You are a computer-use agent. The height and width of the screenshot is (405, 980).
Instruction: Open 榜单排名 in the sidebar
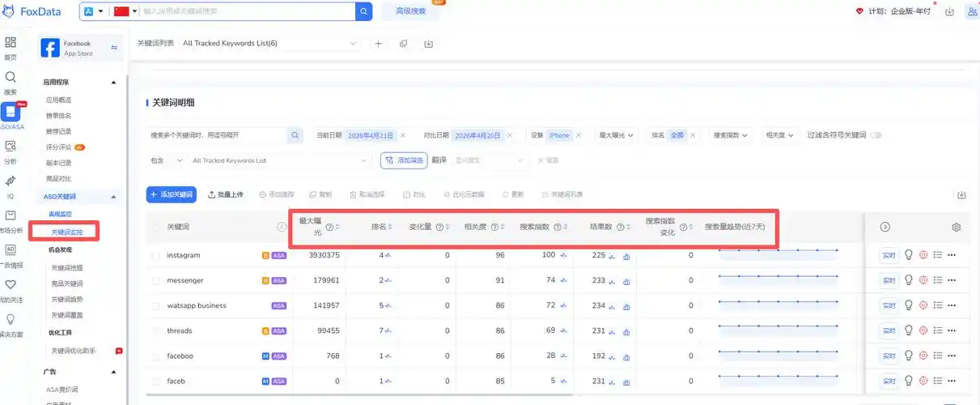(59, 116)
